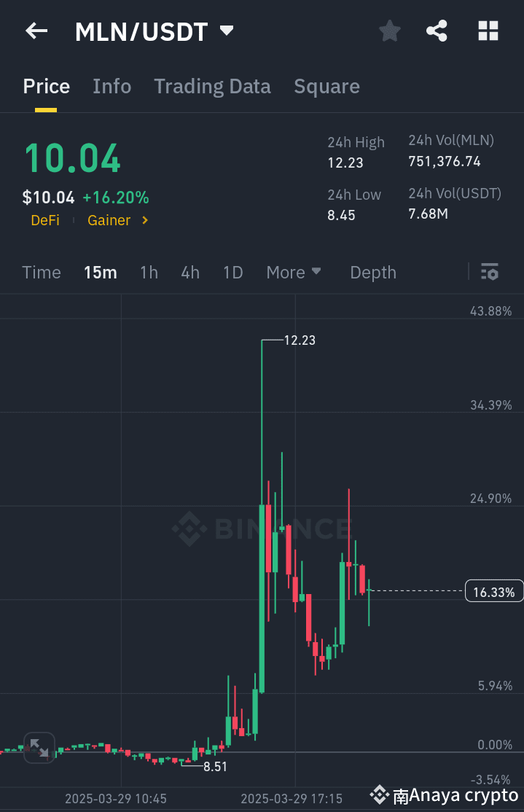524x812 pixels.
Task: Tap the fullscreen chart expand icon
Action: click(x=39, y=748)
